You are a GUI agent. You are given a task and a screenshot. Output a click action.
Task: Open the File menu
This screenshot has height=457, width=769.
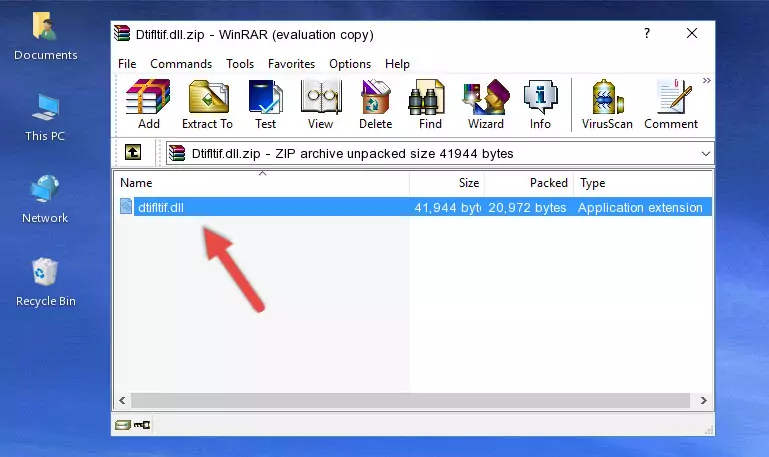[127, 64]
